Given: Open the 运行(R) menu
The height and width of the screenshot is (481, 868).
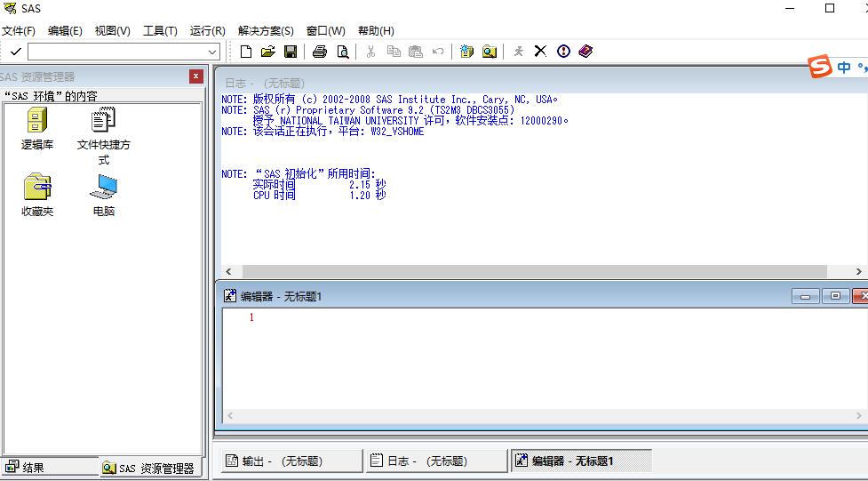Looking at the screenshot, I should tap(208, 31).
